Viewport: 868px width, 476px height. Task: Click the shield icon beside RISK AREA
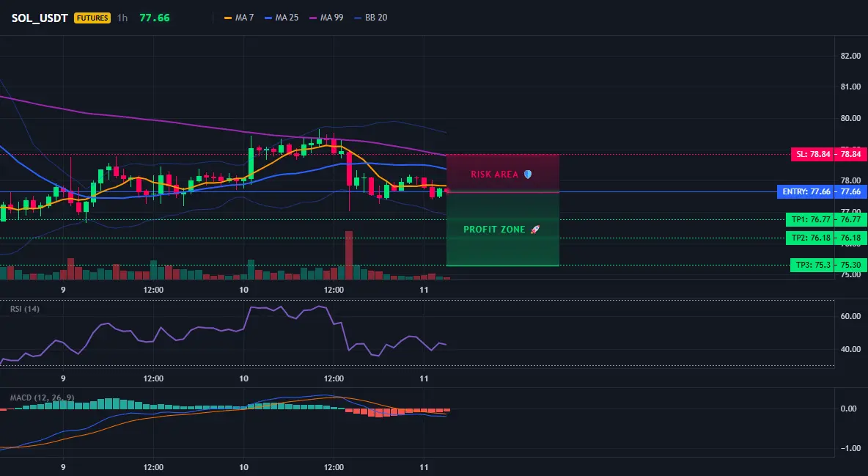click(528, 174)
